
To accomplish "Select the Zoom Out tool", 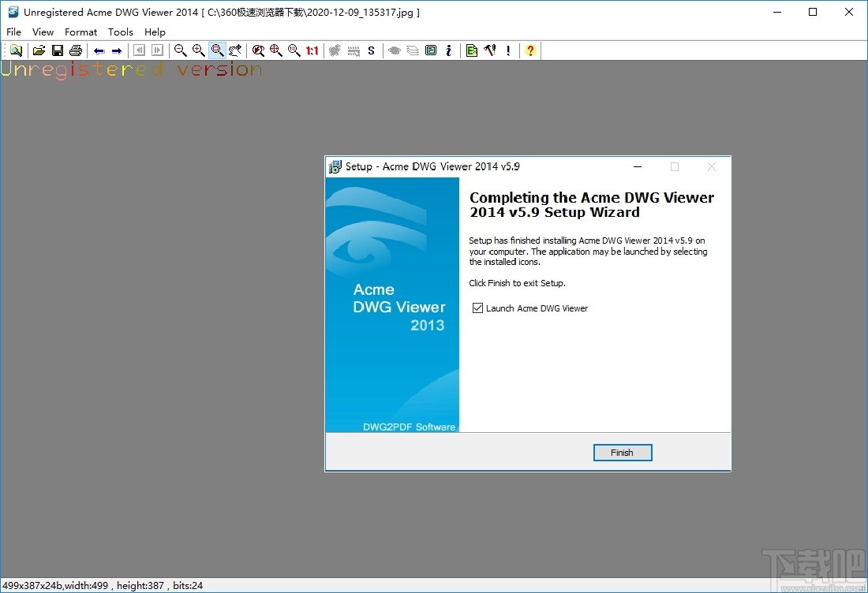I will [180, 50].
